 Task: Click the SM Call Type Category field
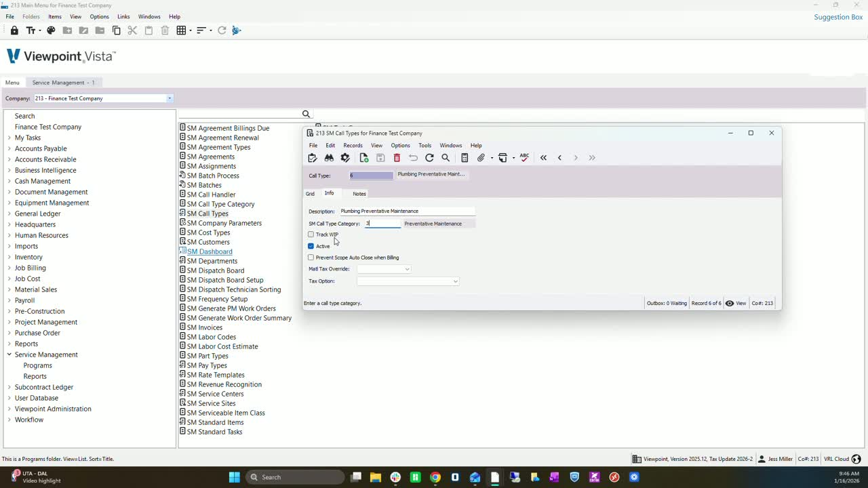coord(383,223)
